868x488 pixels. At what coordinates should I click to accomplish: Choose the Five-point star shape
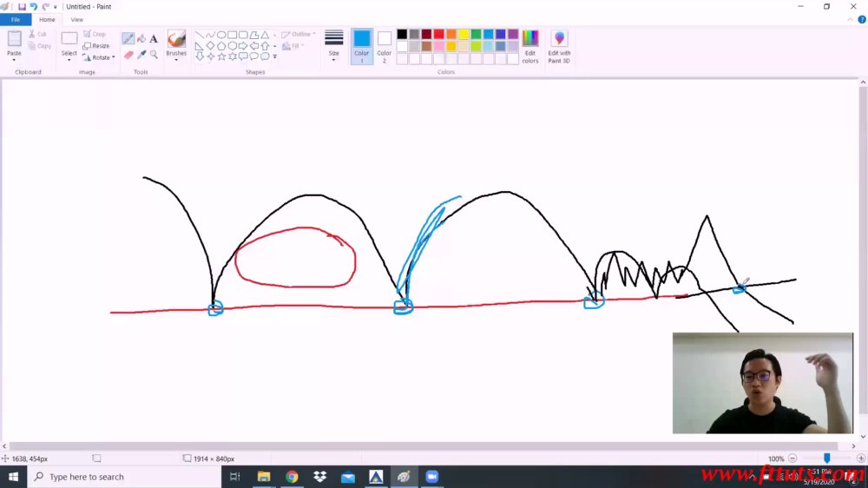(x=221, y=56)
